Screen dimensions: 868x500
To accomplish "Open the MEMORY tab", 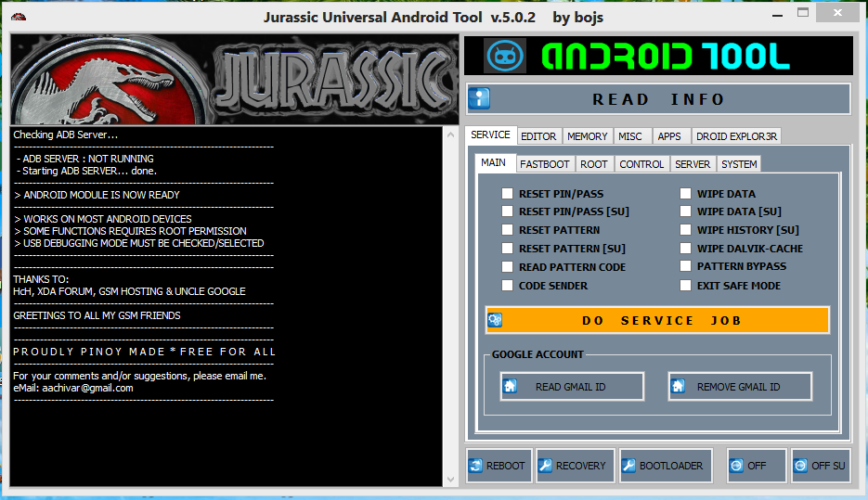I will (588, 136).
